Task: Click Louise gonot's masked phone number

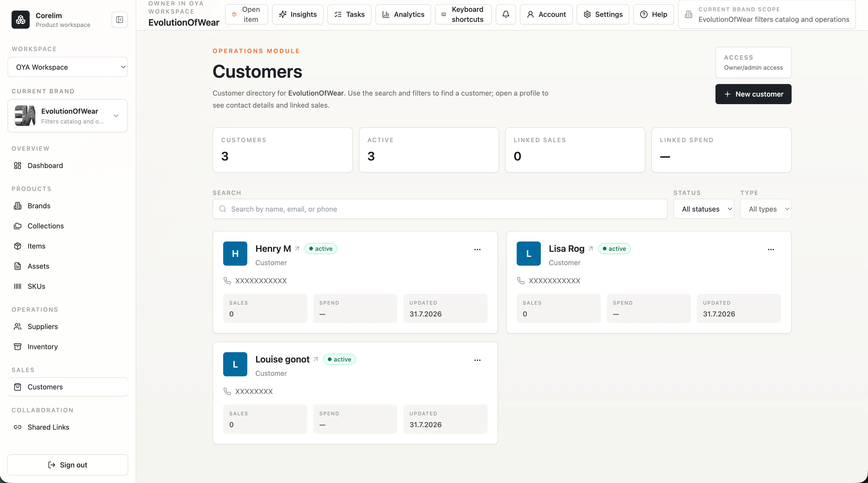Action: click(254, 391)
